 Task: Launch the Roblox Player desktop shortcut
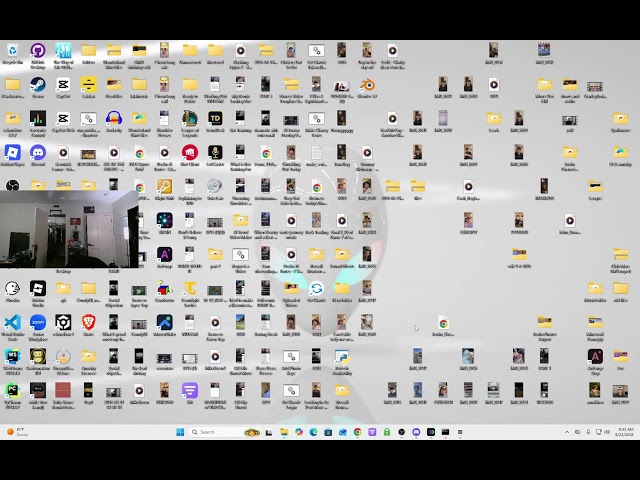tap(13, 153)
